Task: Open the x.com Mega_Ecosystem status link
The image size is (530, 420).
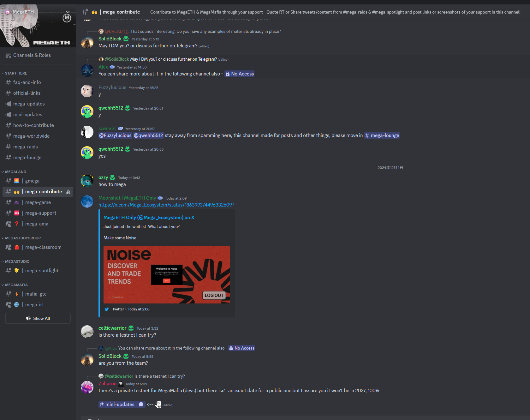Action: (x=166, y=205)
